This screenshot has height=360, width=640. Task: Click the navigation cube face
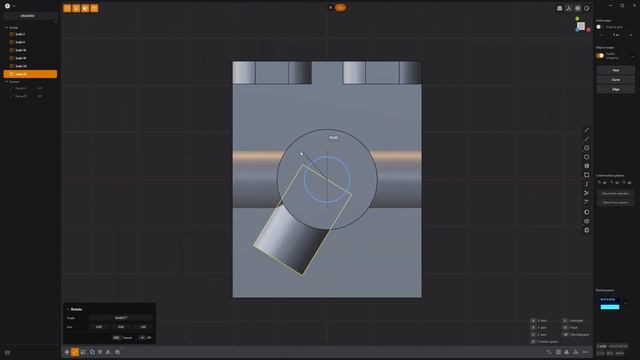tap(581, 26)
